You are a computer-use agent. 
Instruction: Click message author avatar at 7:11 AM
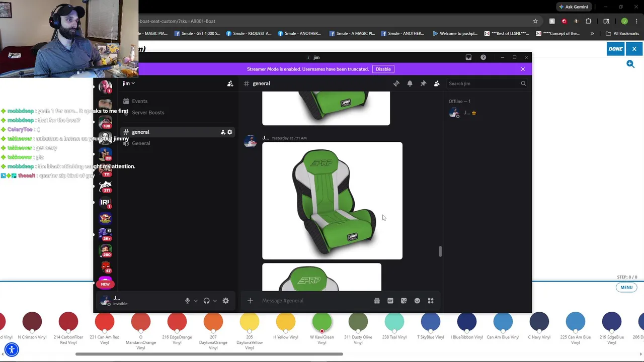[250, 142]
